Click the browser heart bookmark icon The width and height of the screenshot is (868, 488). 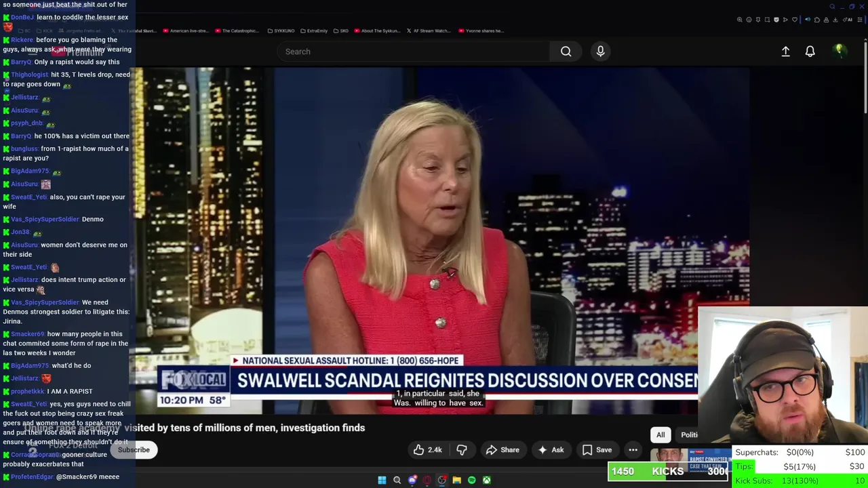click(795, 20)
